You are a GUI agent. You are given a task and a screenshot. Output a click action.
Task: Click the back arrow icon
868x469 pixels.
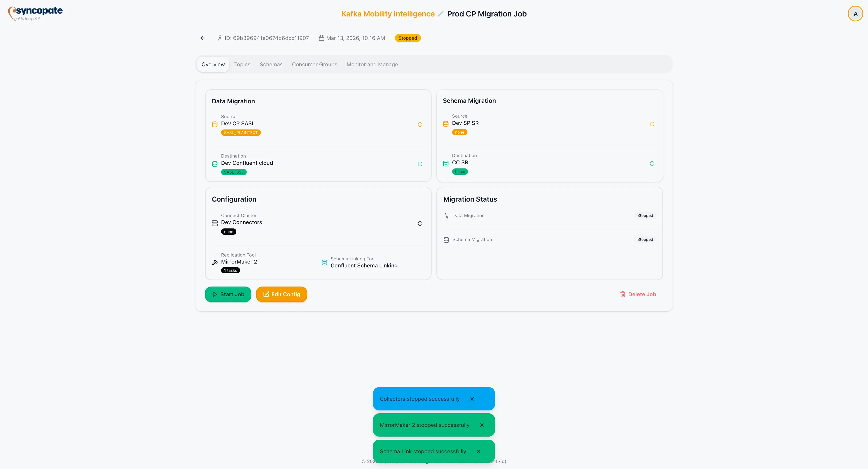click(x=203, y=38)
